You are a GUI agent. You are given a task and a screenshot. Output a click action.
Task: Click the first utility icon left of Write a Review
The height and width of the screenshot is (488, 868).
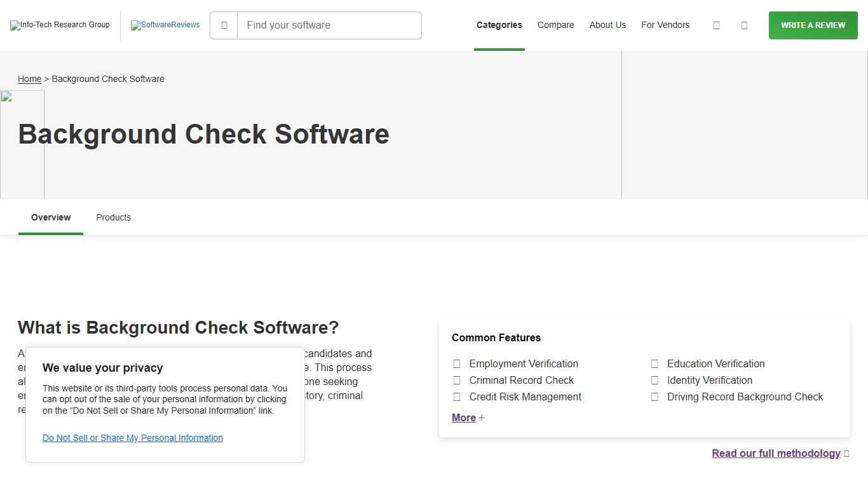pos(716,25)
